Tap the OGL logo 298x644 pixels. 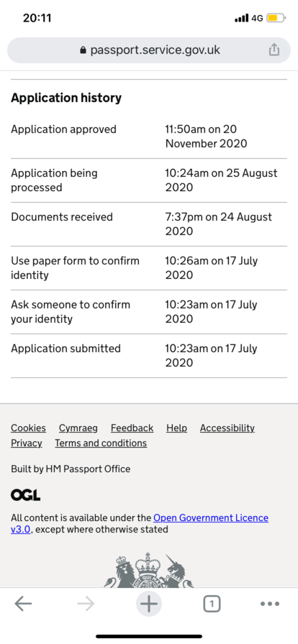(x=25, y=495)
